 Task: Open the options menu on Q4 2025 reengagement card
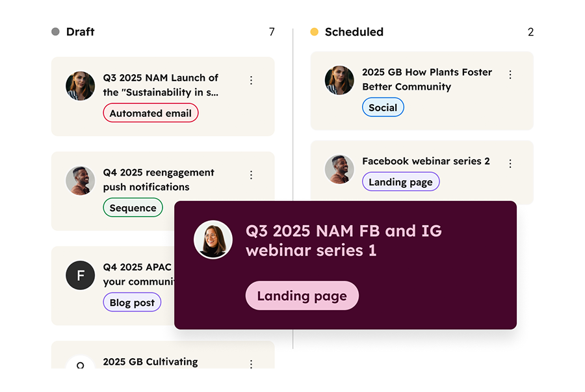252,175
